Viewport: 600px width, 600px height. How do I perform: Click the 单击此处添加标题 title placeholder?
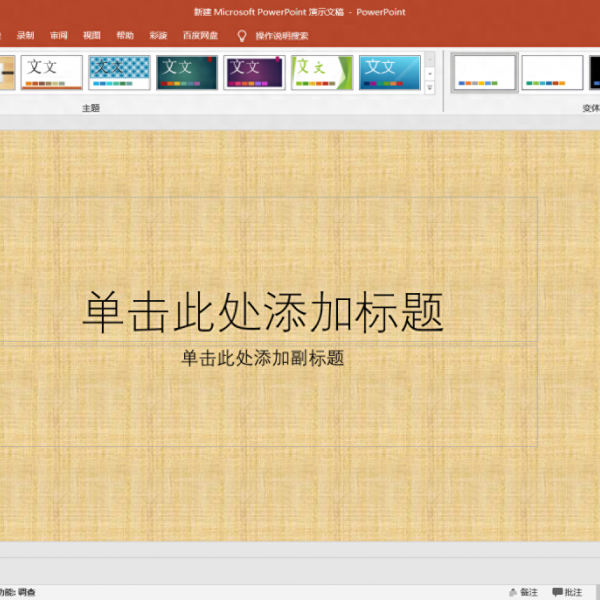point(262,312)
